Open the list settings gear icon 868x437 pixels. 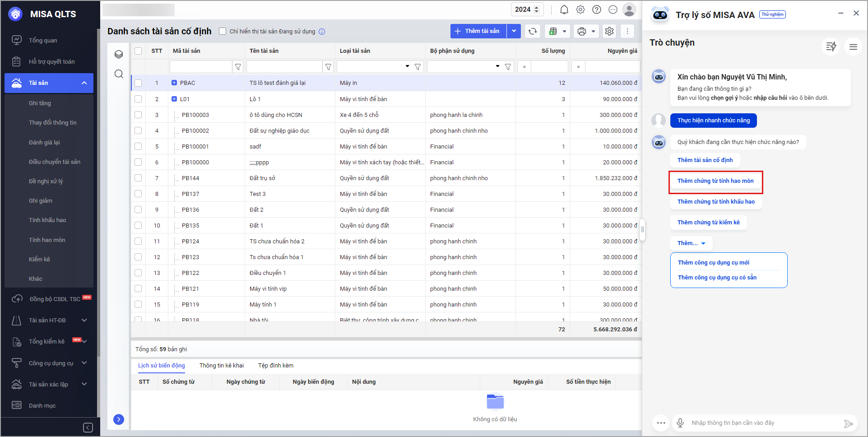pos(609,31)
